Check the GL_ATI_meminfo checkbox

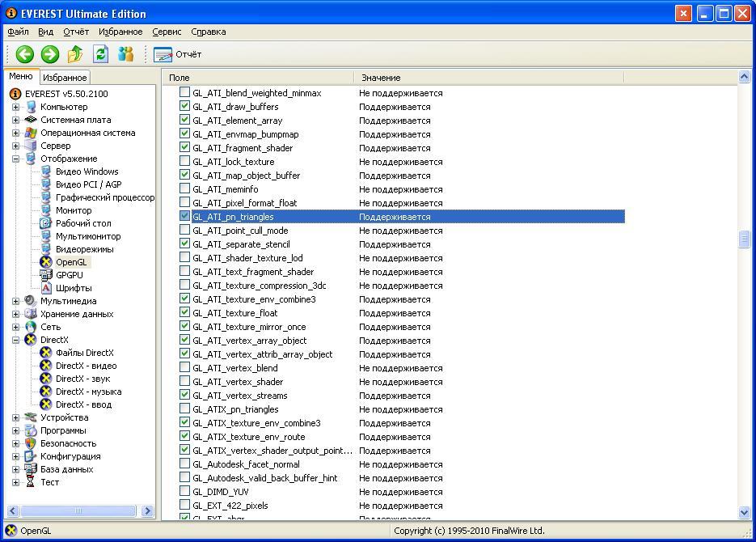[184, 189]
